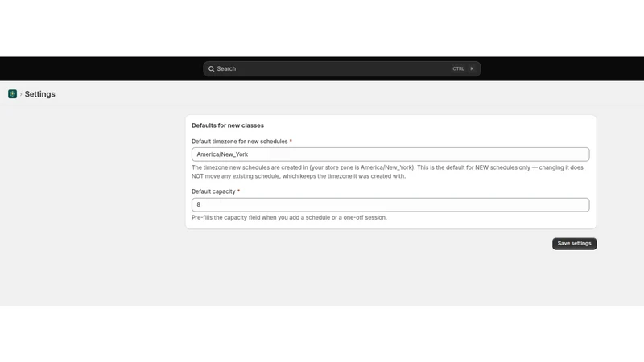Click the Defaults for new classes heading

pos(228,125)
